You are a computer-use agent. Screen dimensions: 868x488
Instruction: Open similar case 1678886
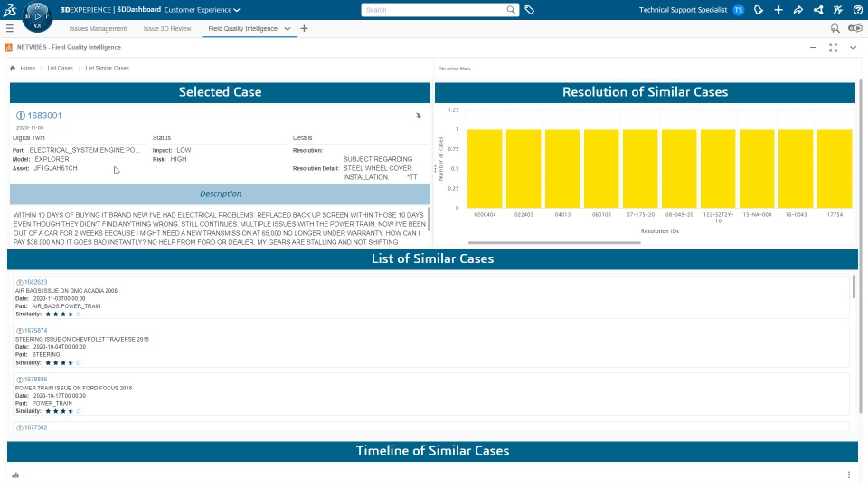(x=36, y=380)
